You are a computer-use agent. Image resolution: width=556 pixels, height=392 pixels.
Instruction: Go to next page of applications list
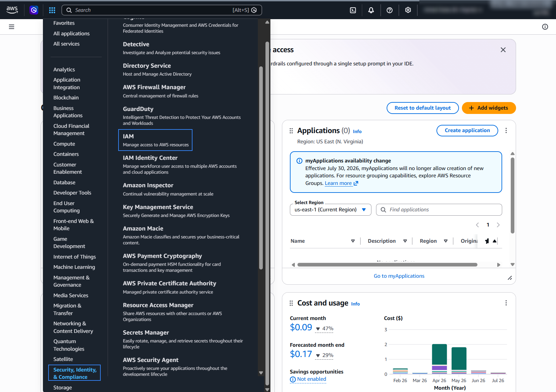[498, 225]
